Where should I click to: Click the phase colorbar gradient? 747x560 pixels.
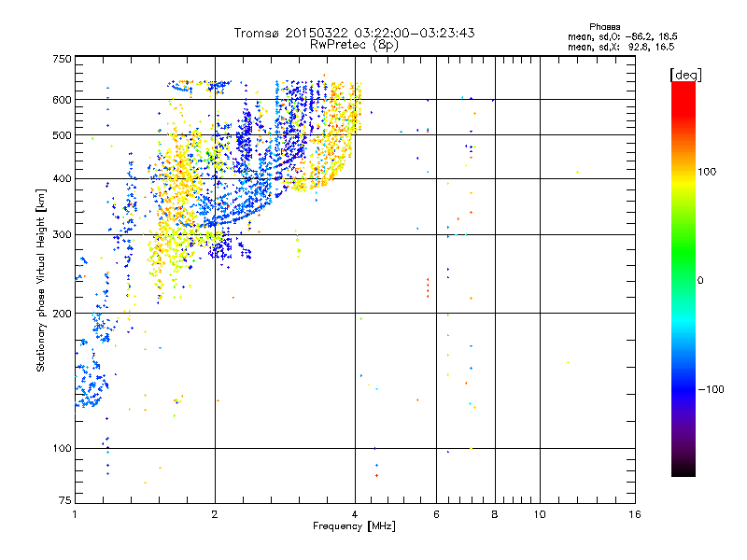point(684,278)
